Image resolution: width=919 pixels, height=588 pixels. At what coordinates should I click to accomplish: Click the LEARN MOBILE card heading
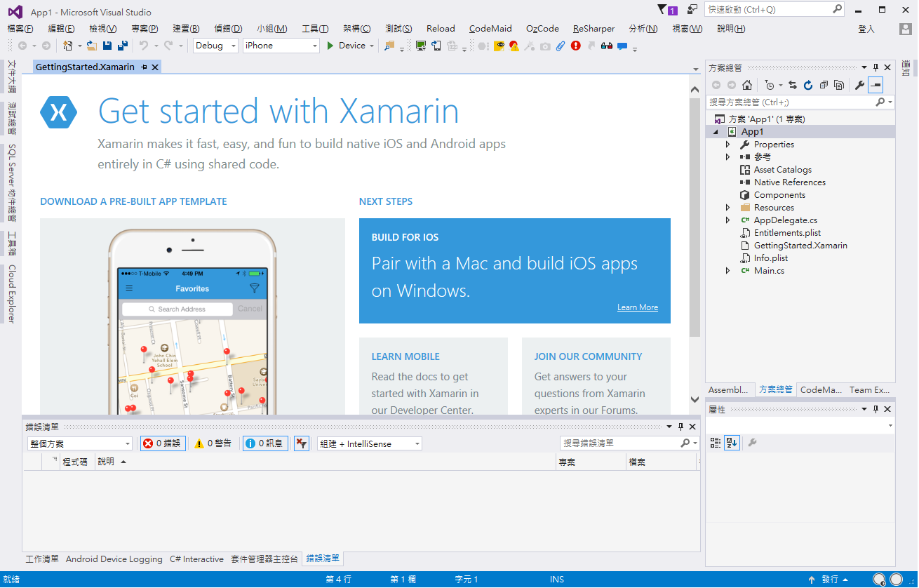coord(405,356)
